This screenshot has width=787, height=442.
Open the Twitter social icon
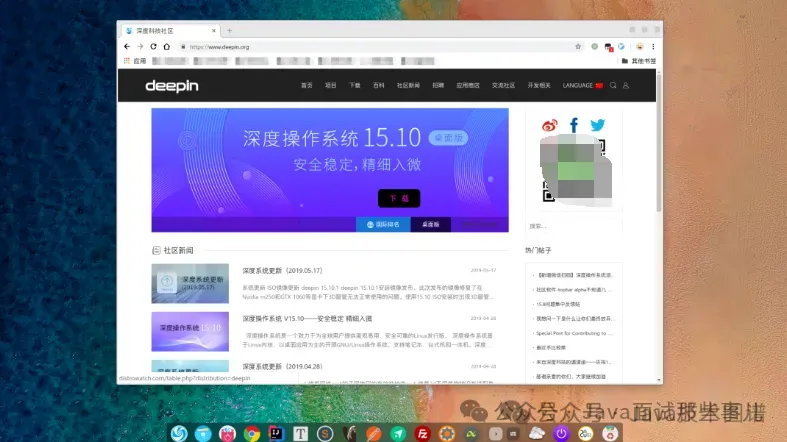(597, 125)
